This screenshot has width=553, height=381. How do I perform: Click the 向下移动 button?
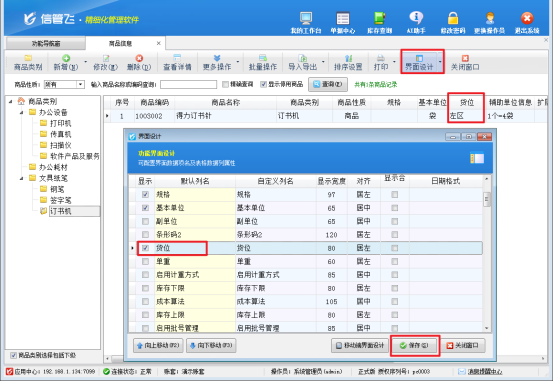(211, 345)
